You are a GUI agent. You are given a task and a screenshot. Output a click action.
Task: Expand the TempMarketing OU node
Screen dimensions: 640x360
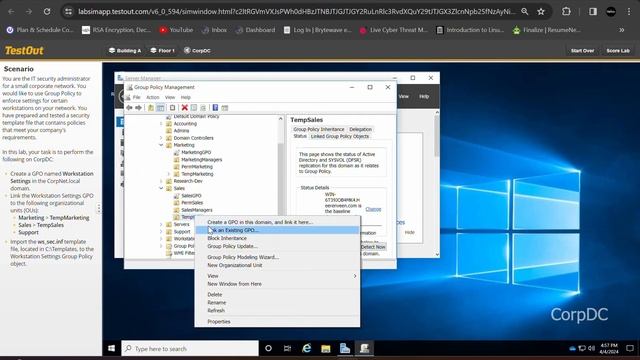coord(169,174)
